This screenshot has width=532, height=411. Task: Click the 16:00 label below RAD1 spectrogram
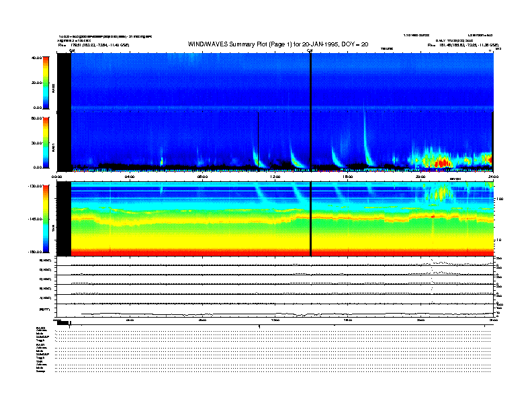point(348,177)
